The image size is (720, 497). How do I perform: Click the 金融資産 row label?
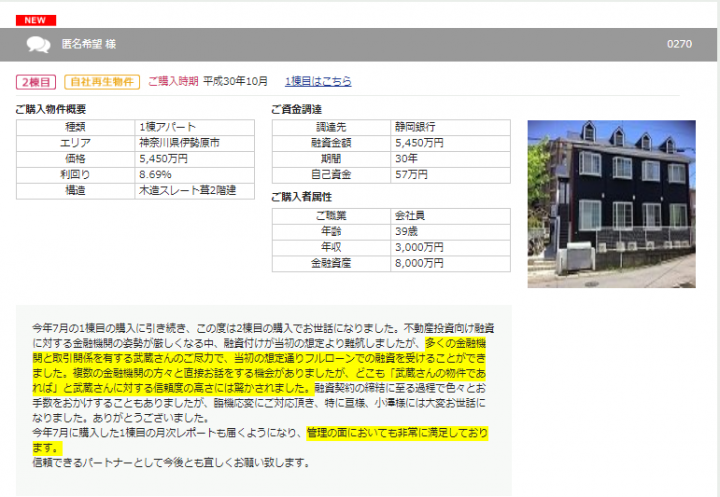point(331,264)
